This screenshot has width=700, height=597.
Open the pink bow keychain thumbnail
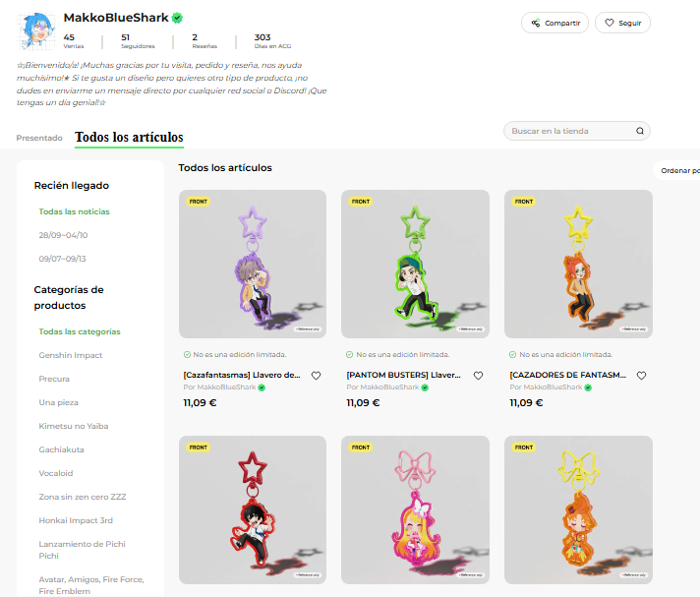pos(415,509)
